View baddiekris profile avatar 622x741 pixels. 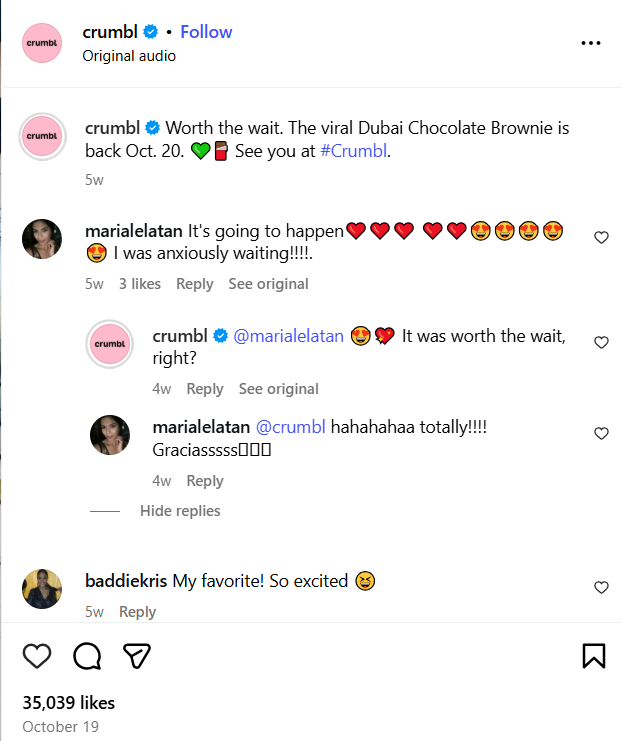42,589
